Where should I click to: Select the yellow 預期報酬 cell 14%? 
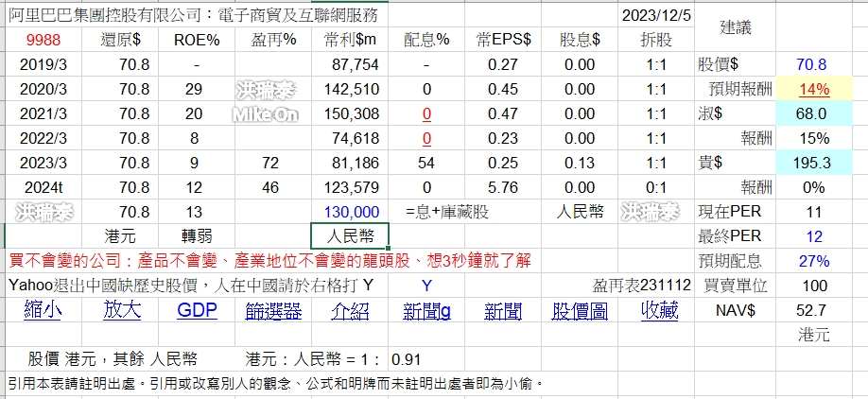[814, 89]
